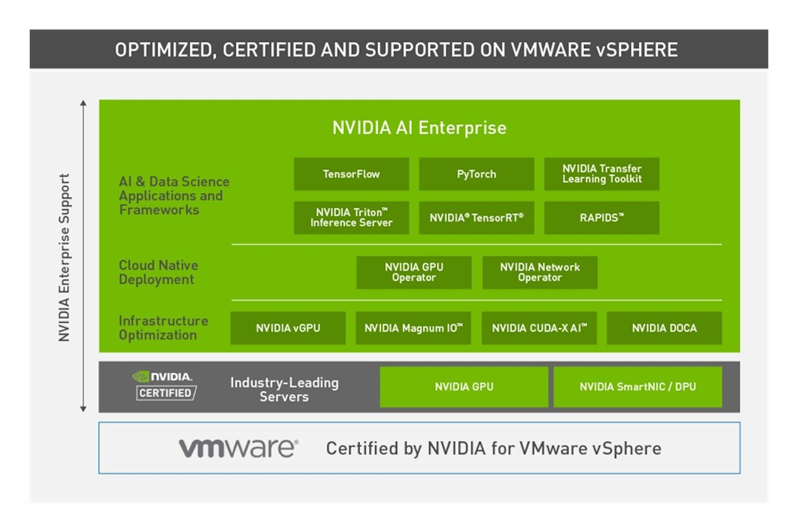Select the NVIDIA CUDA-X AI box
The image size is (798, 532).
(x=539, y=328)
